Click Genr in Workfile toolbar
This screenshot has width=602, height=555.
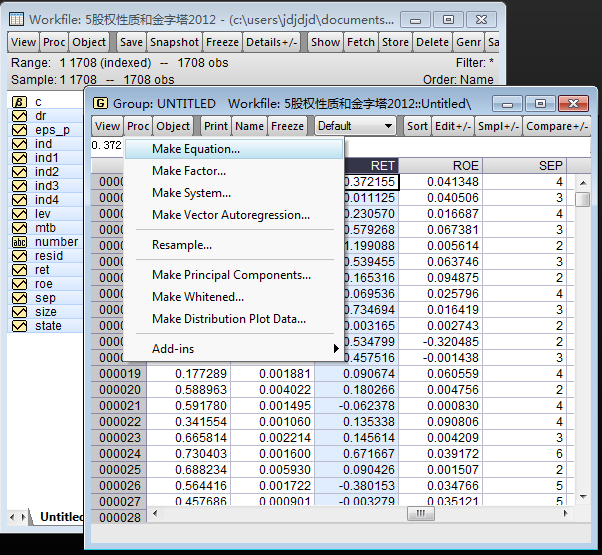click(468, 42)
